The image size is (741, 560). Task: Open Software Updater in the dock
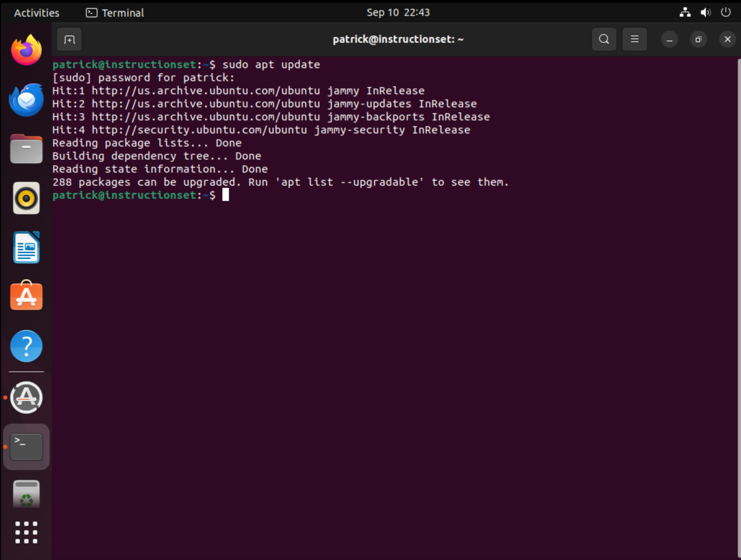click(27, 398)
